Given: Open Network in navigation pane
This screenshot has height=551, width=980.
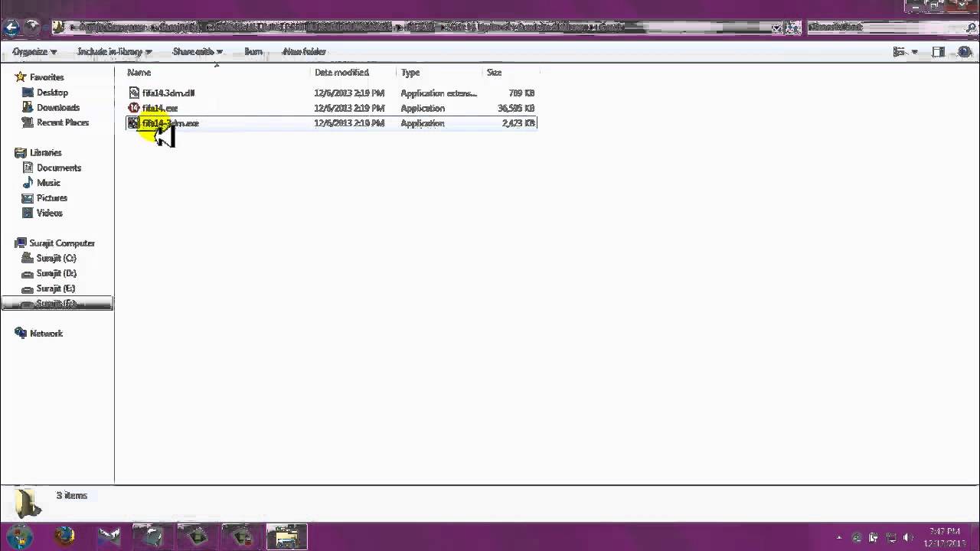Looking at the screenshot, I should (39, 334).
